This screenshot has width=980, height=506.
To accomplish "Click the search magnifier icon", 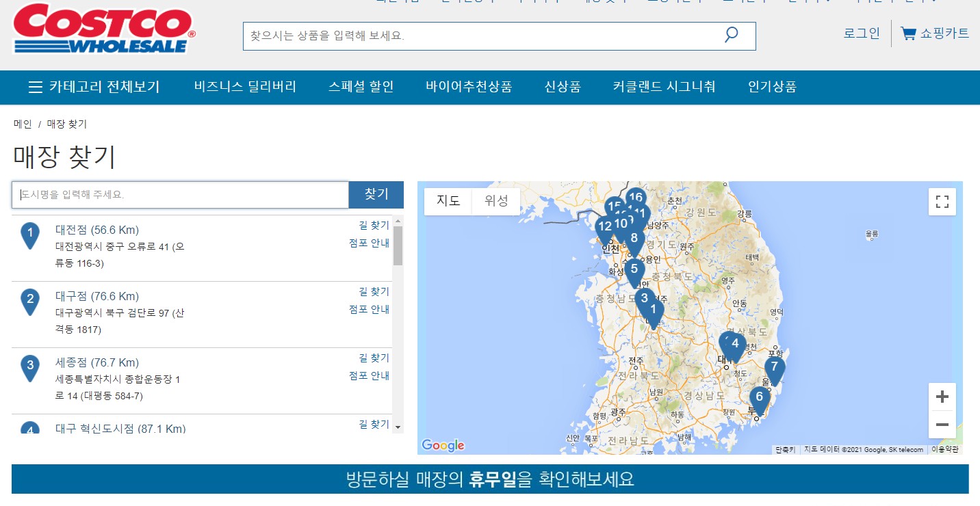I will point(732,35).
